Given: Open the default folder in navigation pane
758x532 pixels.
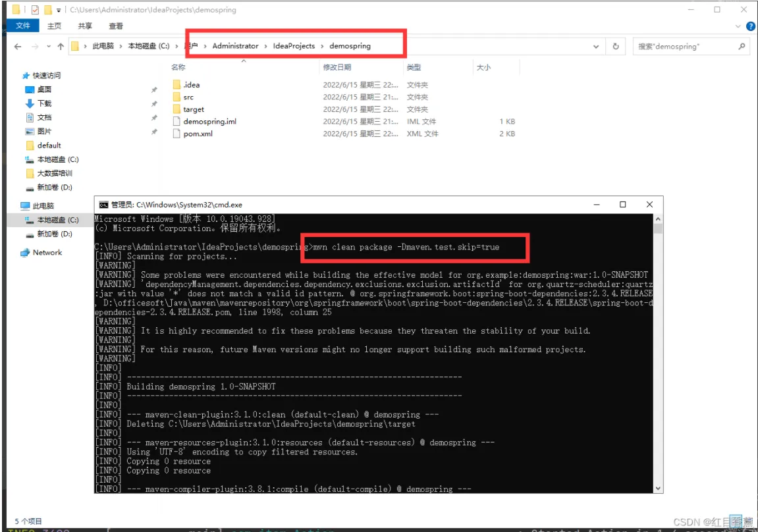Looking at the screenshot, I should coord(49,146).
